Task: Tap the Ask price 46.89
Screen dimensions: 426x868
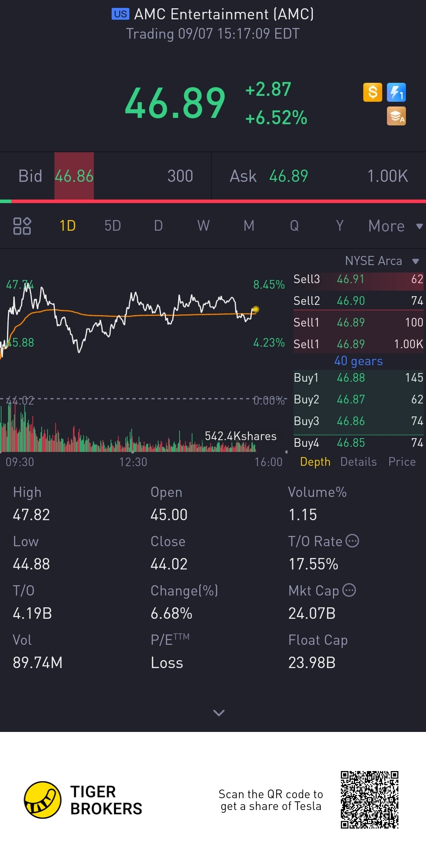Action: tap(288, 176)
